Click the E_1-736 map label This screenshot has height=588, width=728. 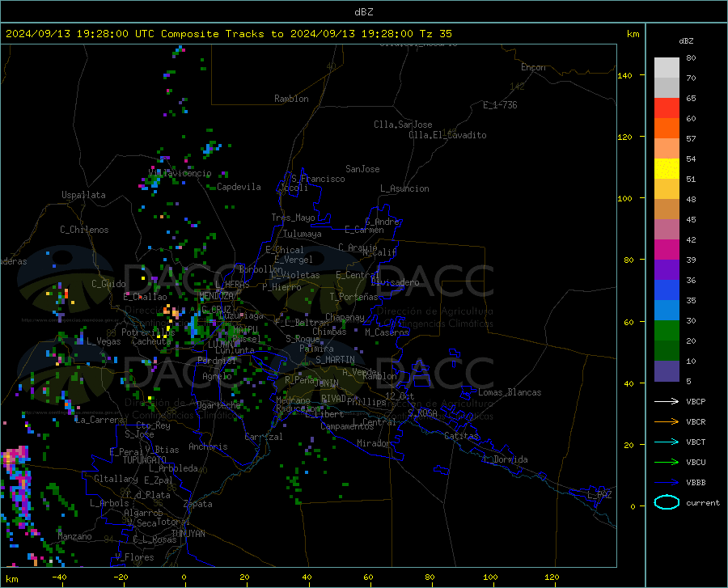(500, 105)
